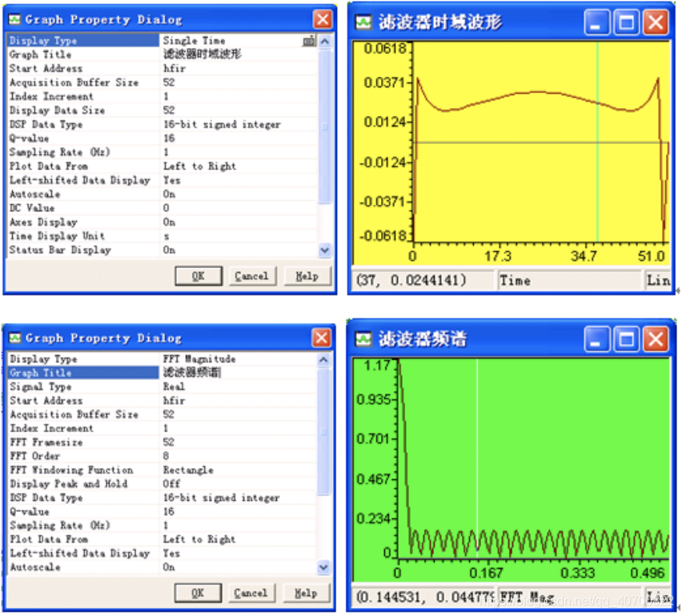The height and width of the screenshot is (616, 682).
Task: Close the filter spectrum graph window
Action: pyautogui.click(x=656, y=339)
